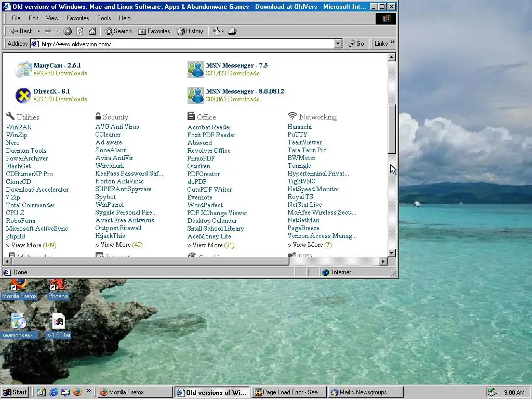
Task: Open the Search toolbar button
Action: 118,31
